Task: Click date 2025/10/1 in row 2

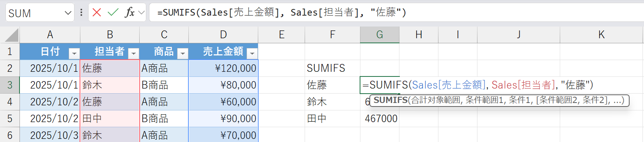Action: (50, 68)
